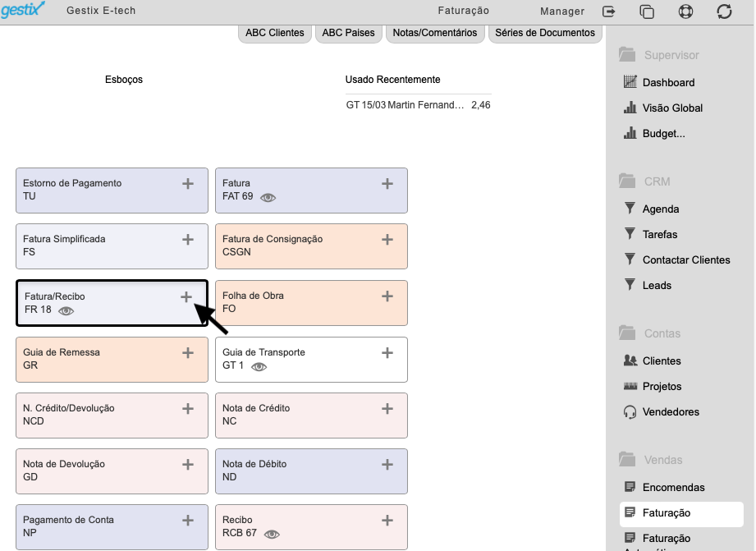Open the ABC Paises tab
756x551 pixels.
349,33
